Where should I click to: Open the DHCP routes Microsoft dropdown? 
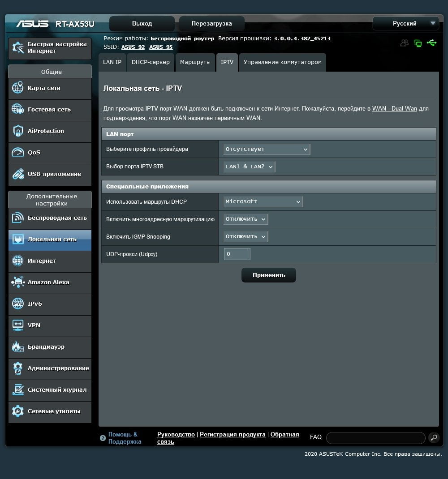(x=263, y=201)
